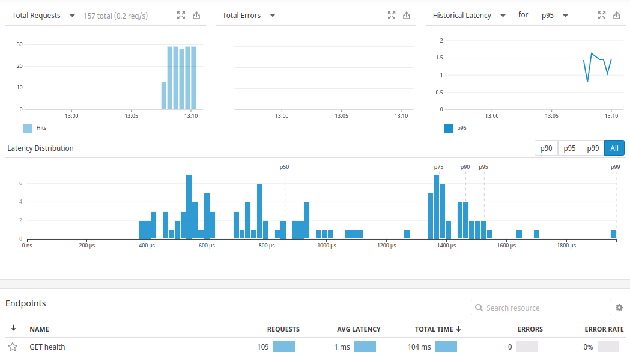630x364 pixels.
Task: Click the 0% error rate value
Action: pos(588,347)
